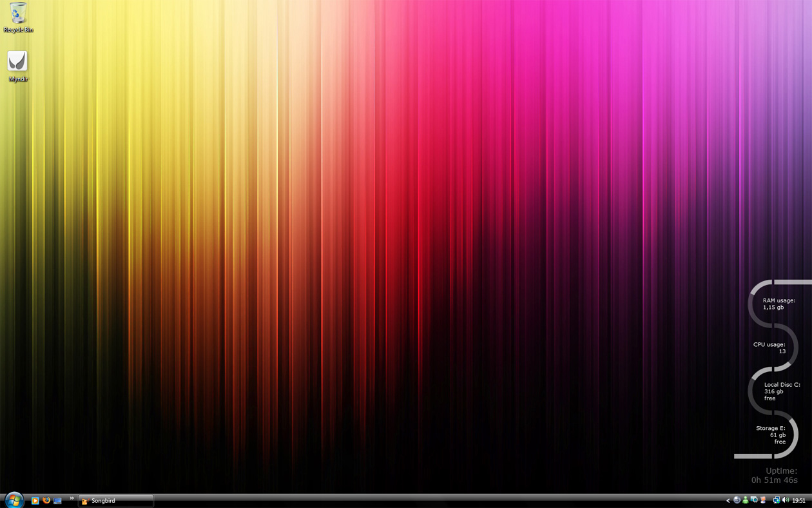
Task: Open the volume speaker tray icon
Action: click(x=786, y=500)
